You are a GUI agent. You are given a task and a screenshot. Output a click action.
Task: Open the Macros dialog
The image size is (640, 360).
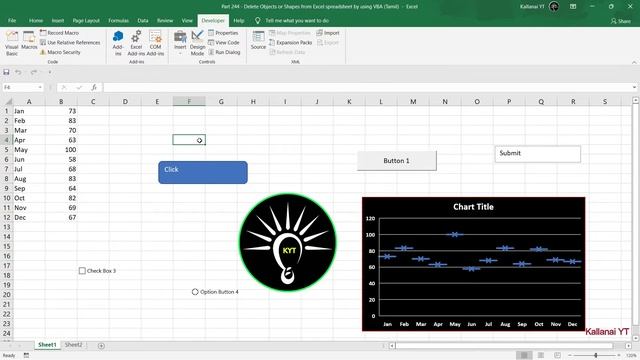point(29,41)
